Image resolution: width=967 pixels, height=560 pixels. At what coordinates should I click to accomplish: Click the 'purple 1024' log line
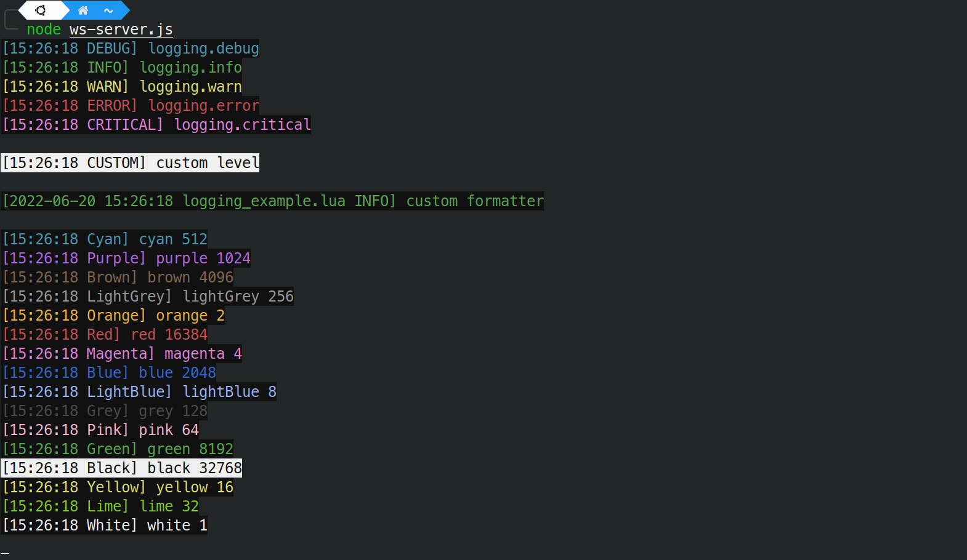[126, 258]
